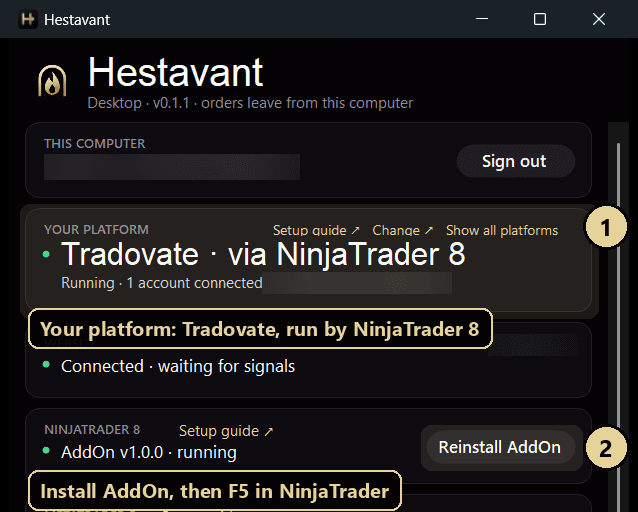Click 'Connected · waiting for signals' status
This screenshot has width=638, height=512.
click(x=178, y=366)
